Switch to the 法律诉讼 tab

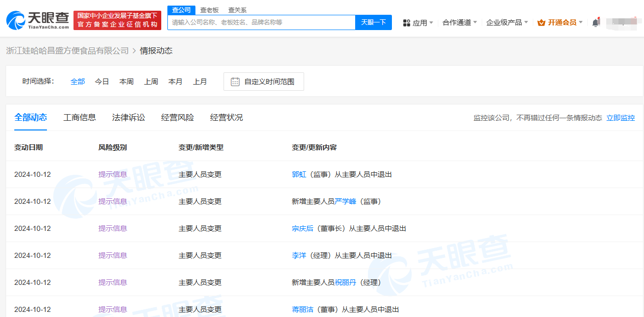129,117
